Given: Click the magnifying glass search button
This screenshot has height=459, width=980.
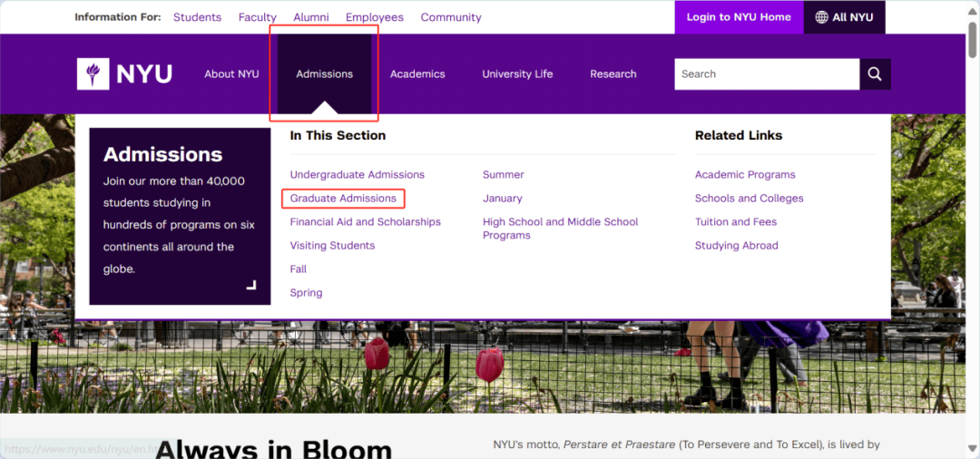Looking at the screenshot, I should [x=875, y=74].
